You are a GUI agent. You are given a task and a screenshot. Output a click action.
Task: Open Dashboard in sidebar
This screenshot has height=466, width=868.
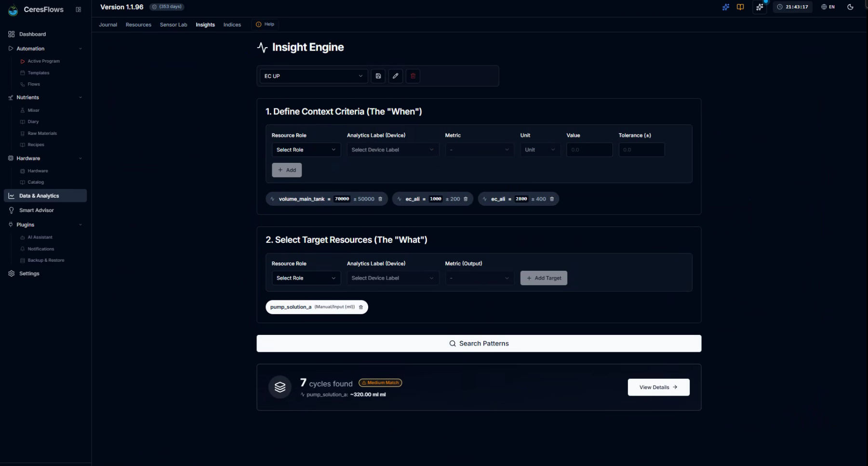tap(46, 34)
